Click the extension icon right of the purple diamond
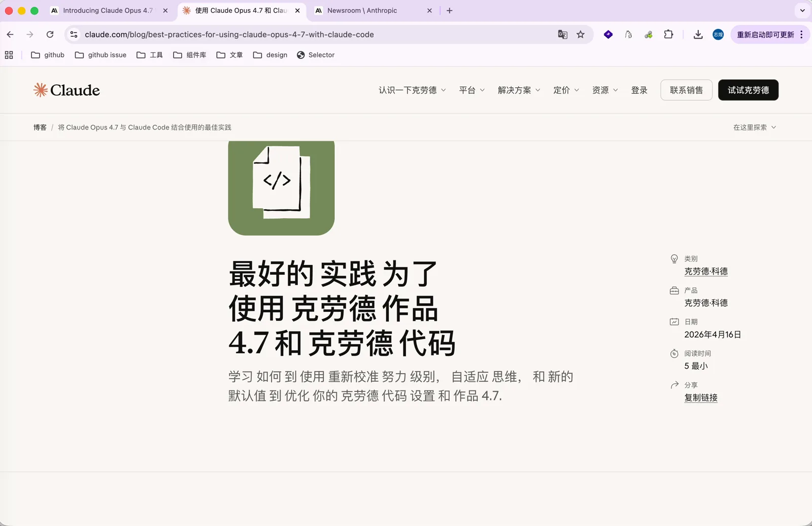 click(628, 35)
